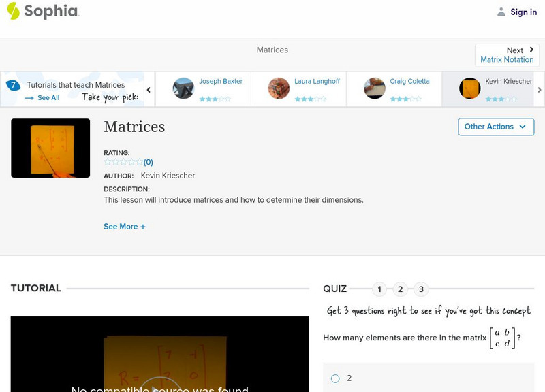Image resolution: width=545 pixels, height=392 pixels.
Task: Open Joseph Baxter's tutorial link
Action: pyautogui.click(x=220, y=81)
